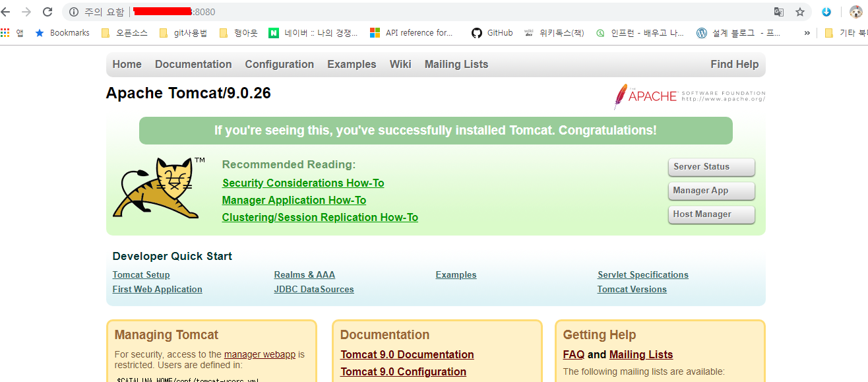Click the Apache Tomcat/9.0.26 heading
Image resolution: width=868 pixels, height=382 pixels.
188,93
